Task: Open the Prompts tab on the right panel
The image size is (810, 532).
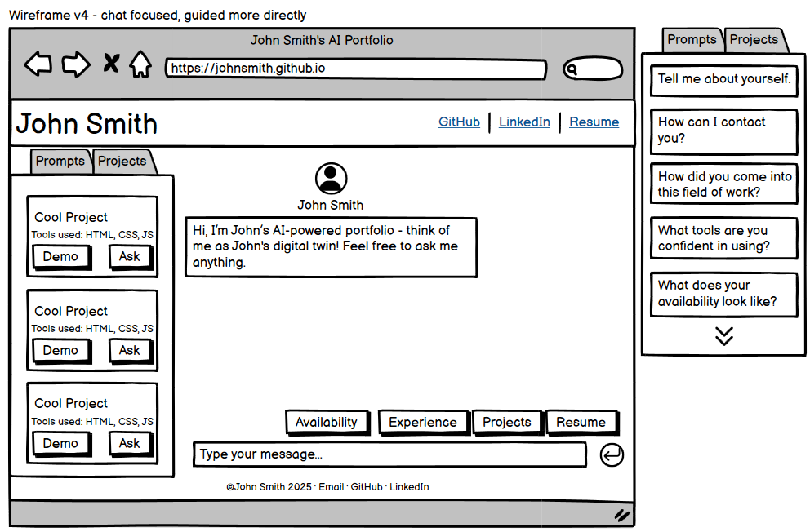Action: 692,39
